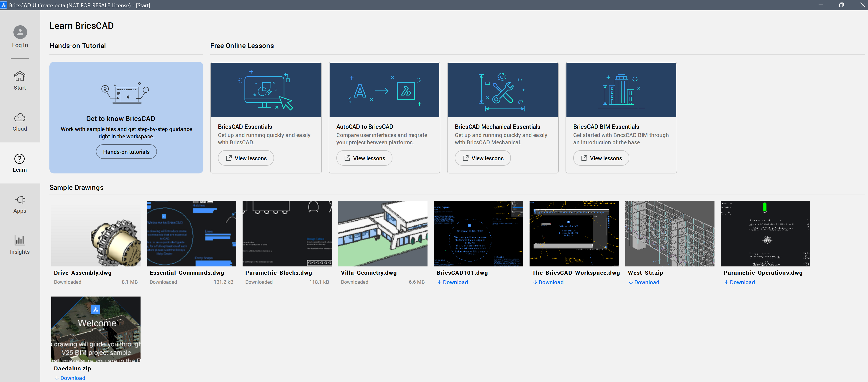Open the Apps plug icon

coord(20,200)
